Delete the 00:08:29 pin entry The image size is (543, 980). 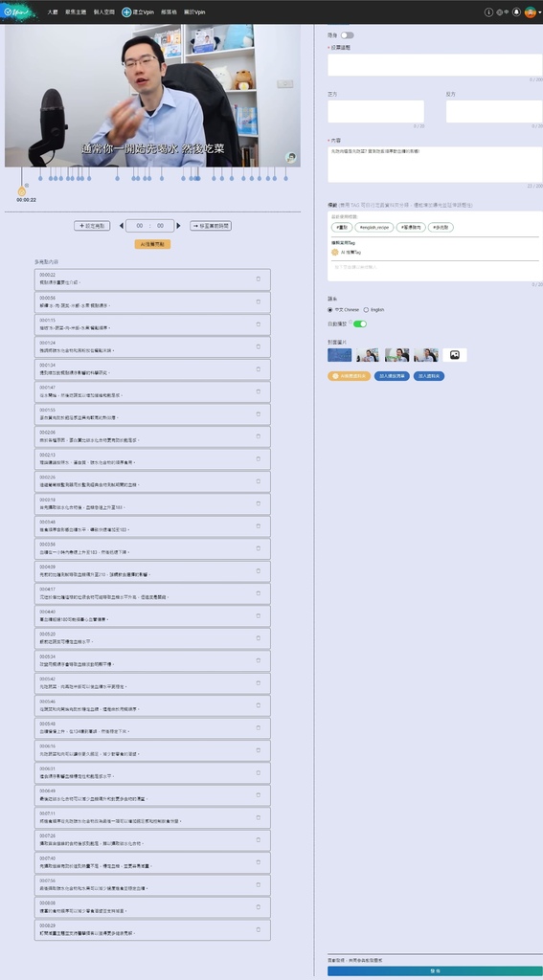coord(259,929)
